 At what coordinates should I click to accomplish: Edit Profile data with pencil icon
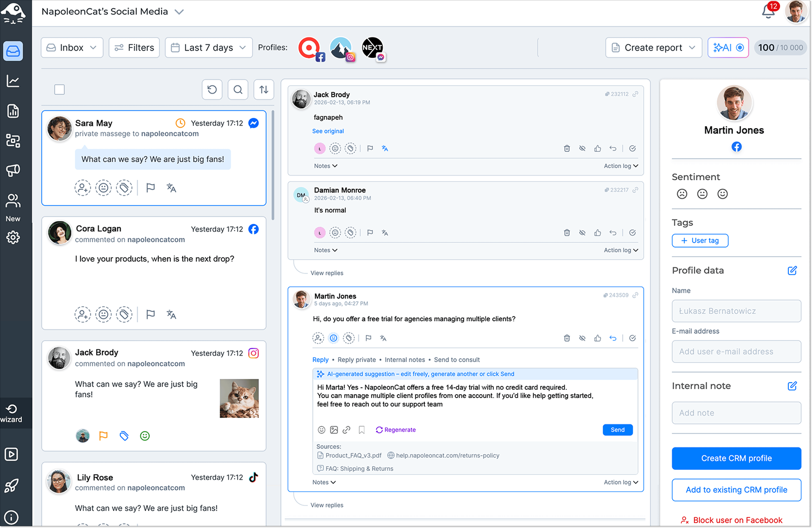tap(792, 271)
